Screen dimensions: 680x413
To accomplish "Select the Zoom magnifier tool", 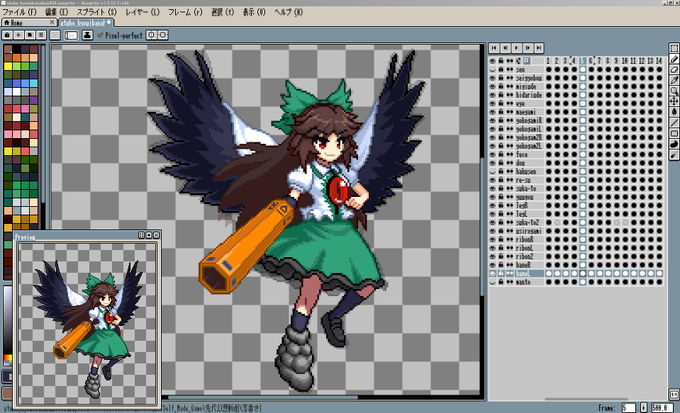I will (674, 90).
